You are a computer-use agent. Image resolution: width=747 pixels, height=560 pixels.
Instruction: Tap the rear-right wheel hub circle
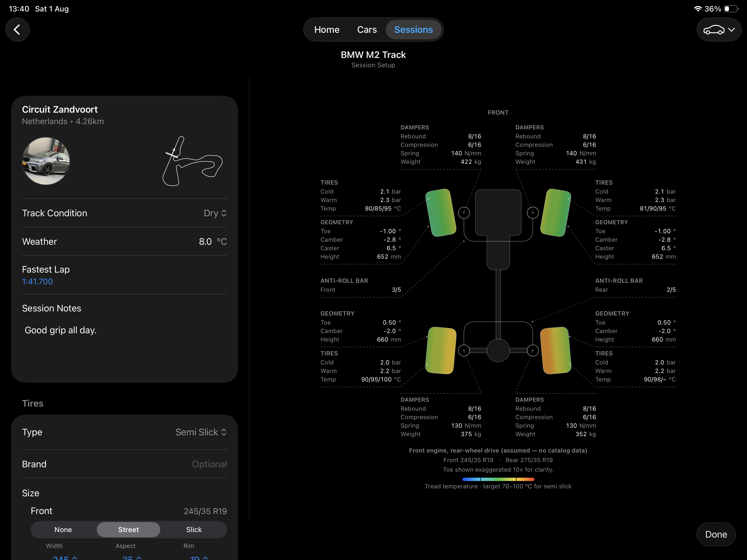click(x=533, y=351)
